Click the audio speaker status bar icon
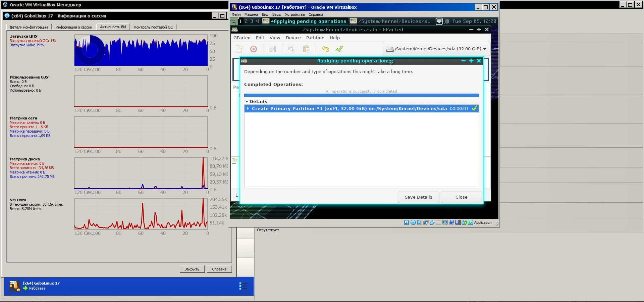The height and width of the screenshot is (302, 644). click(x=419, y=222)
